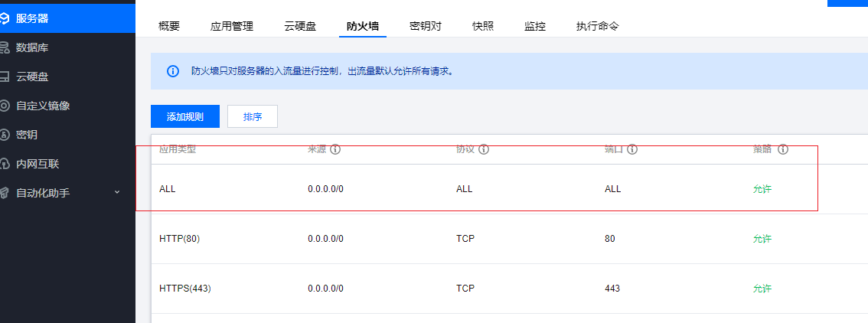Viewport: 868px width, 323px height.
Task: Click the 数据库 sidebar icon
Action: (x=5, y=48)
